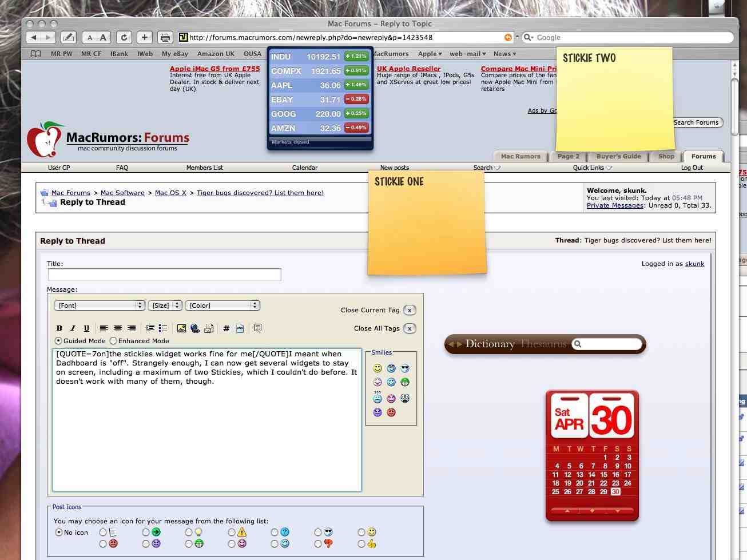Select Guided Mode radio button

coord(58,341)
